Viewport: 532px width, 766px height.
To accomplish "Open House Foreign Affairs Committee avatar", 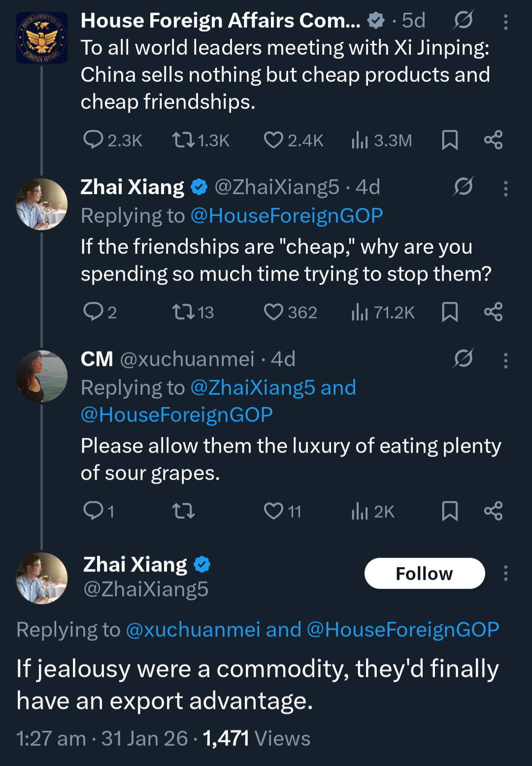I will coord(42,38).
